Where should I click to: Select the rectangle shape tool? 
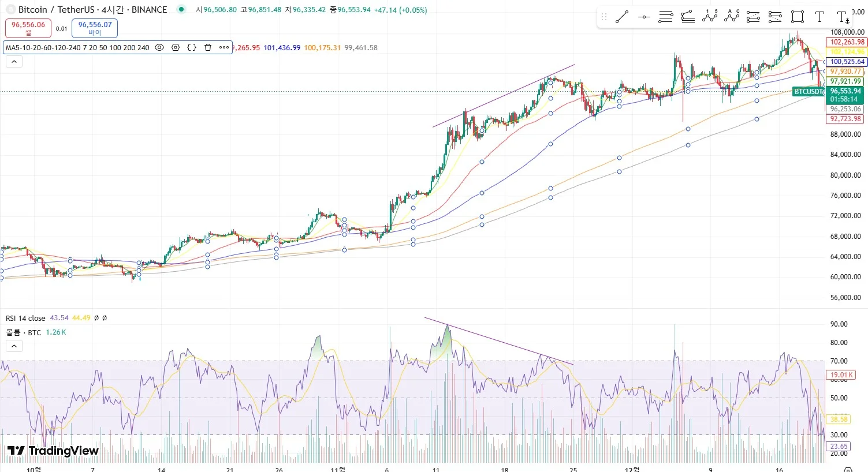point(798,17)
